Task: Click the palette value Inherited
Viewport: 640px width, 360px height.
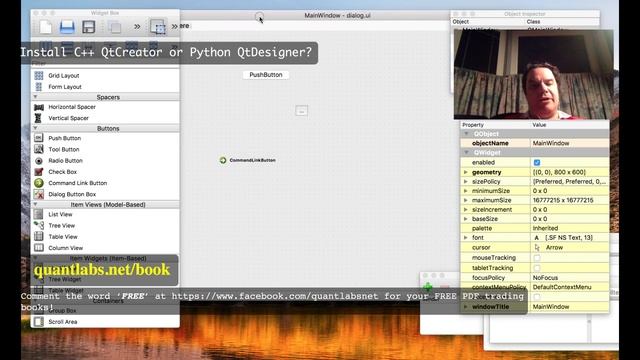Action: [569, 228]
